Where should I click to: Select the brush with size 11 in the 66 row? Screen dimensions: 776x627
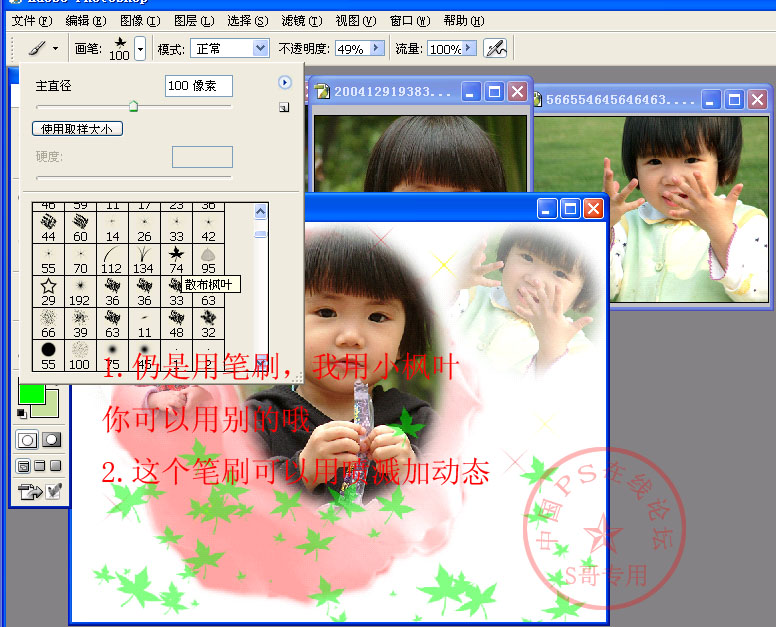pos(144,324)
